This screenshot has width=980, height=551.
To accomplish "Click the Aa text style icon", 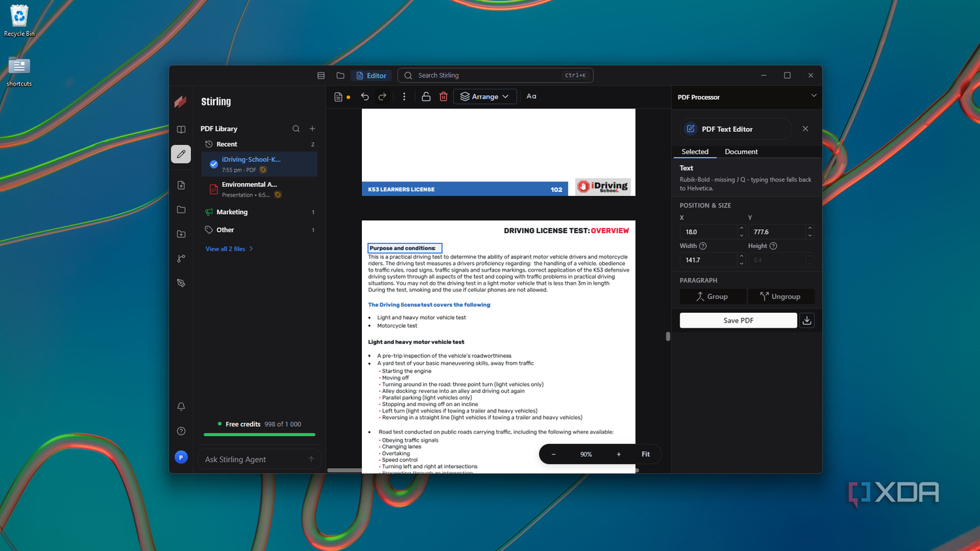I will click(532, 97).
